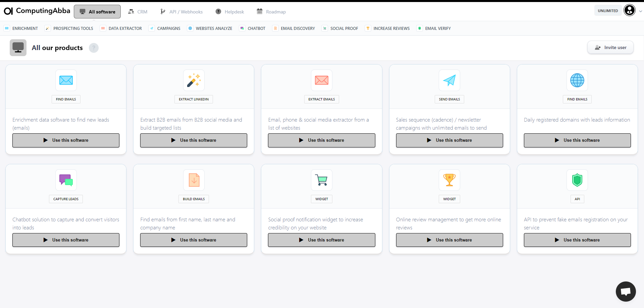The width and height of the screenshot is (644, 308).
Task: Use the fake email prevention API software
Action: click(577, 240)
